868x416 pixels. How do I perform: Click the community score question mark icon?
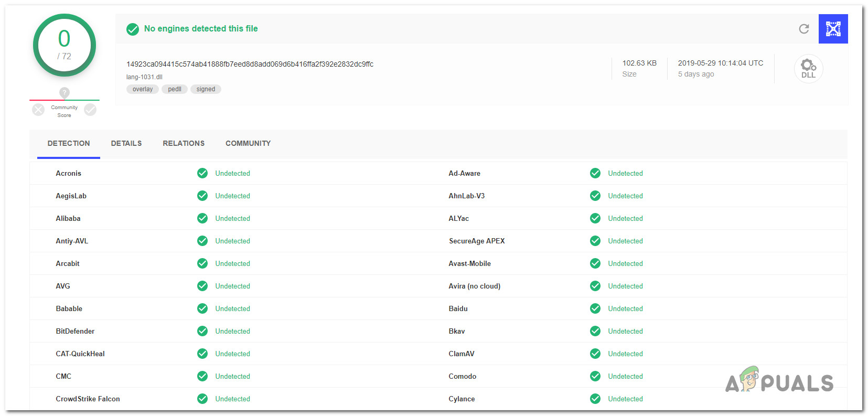point(65,93)
